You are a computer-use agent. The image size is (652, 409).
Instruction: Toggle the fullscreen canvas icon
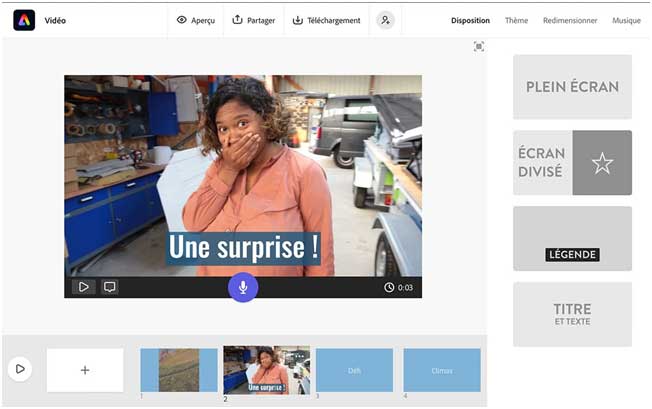(x=479, y=47)
